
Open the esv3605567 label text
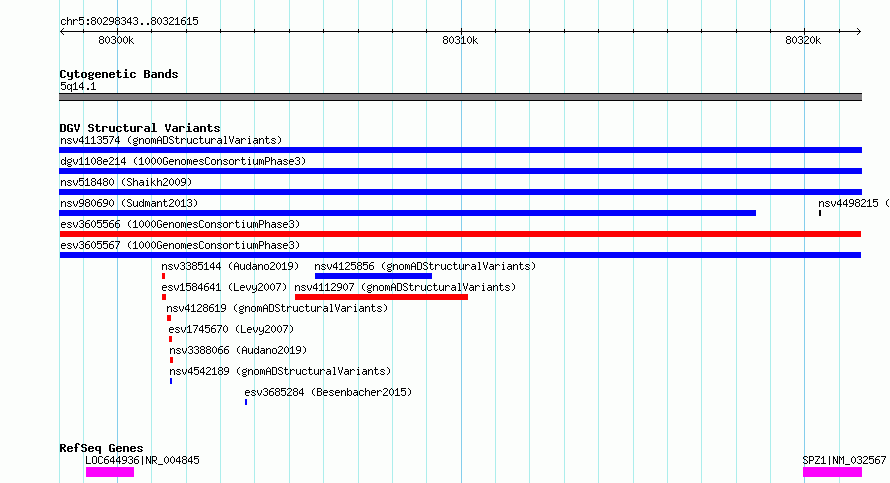point(180,245)
